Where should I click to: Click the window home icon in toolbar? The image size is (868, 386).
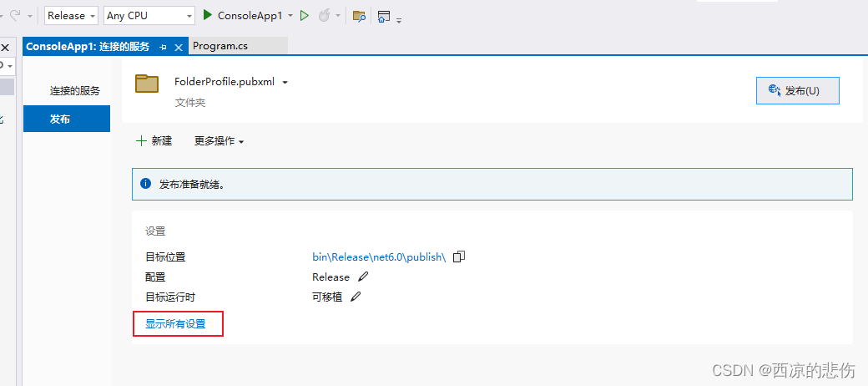coord(384,16)
